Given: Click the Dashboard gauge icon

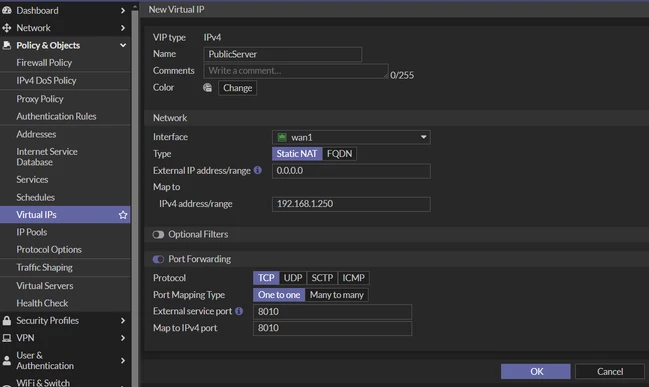Looking at the screenshot, I should click(7, 10).
